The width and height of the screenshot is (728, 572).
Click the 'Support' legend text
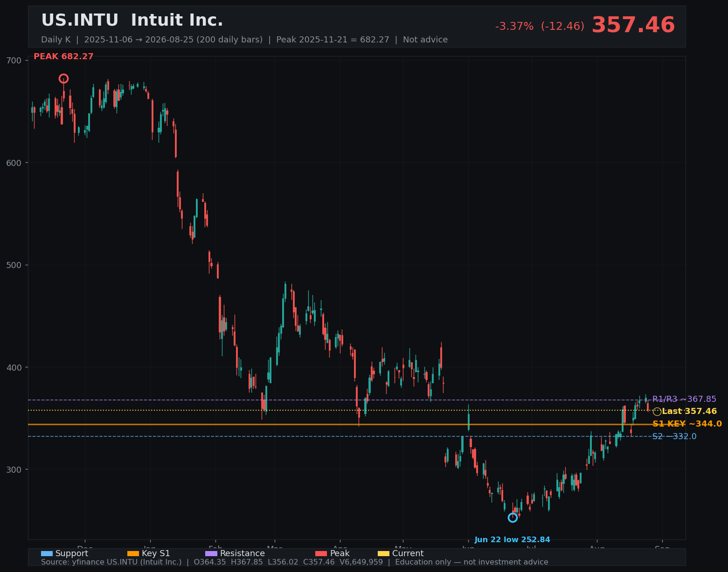(x=72, y=553)
